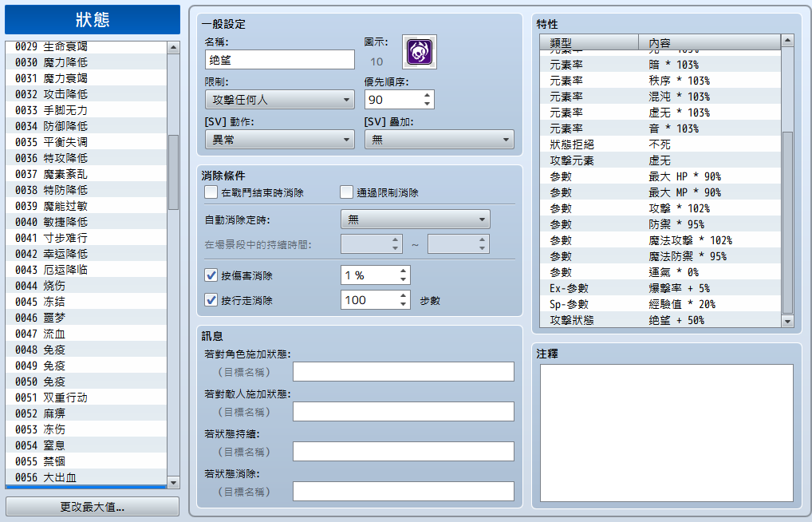Select state 0029 生命衰竭

[86, 46]
